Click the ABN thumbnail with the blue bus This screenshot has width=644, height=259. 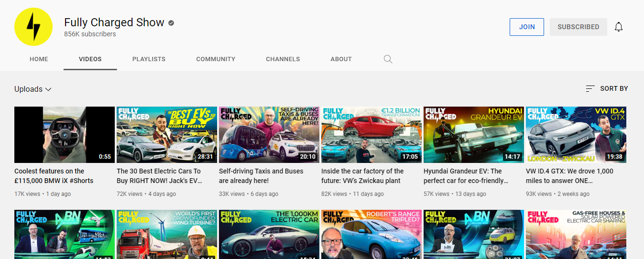tap(65, 235)
